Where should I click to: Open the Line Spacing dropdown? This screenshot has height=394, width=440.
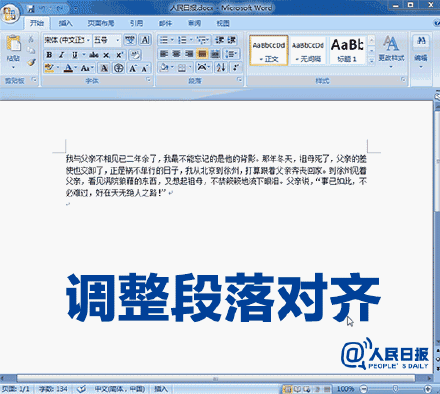(x=231, y=54)
